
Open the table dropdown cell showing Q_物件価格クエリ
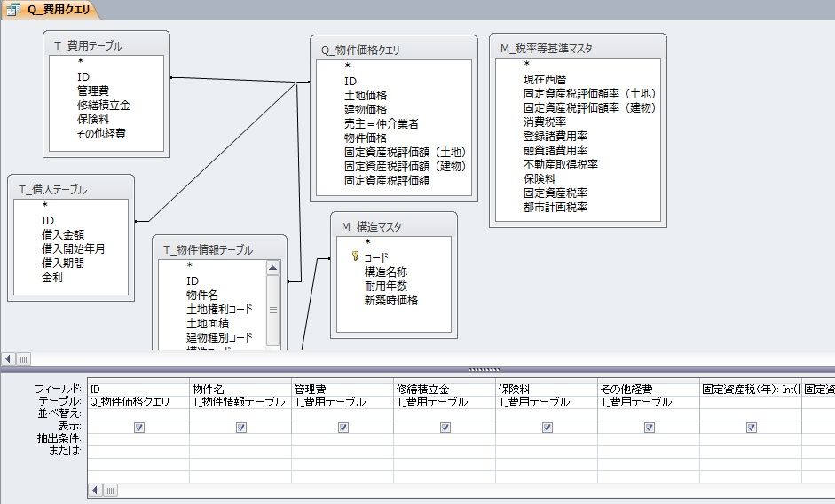(138, 402)
